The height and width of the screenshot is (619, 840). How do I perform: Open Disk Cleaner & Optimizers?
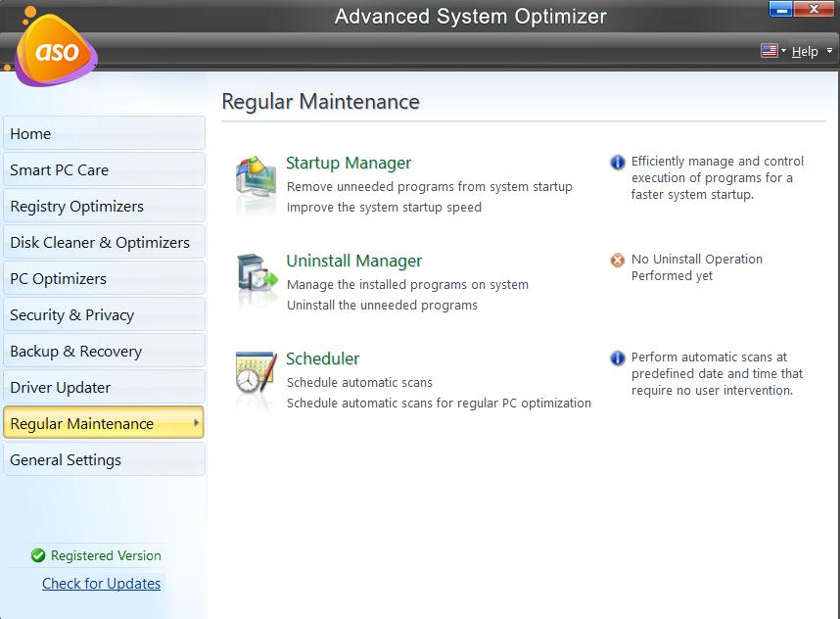click(104, 243)
